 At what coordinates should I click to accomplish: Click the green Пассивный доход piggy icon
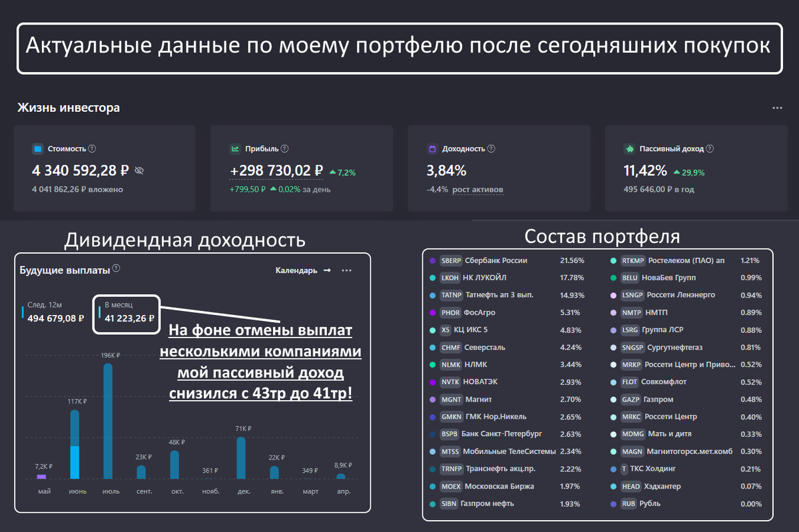(629, 149)
